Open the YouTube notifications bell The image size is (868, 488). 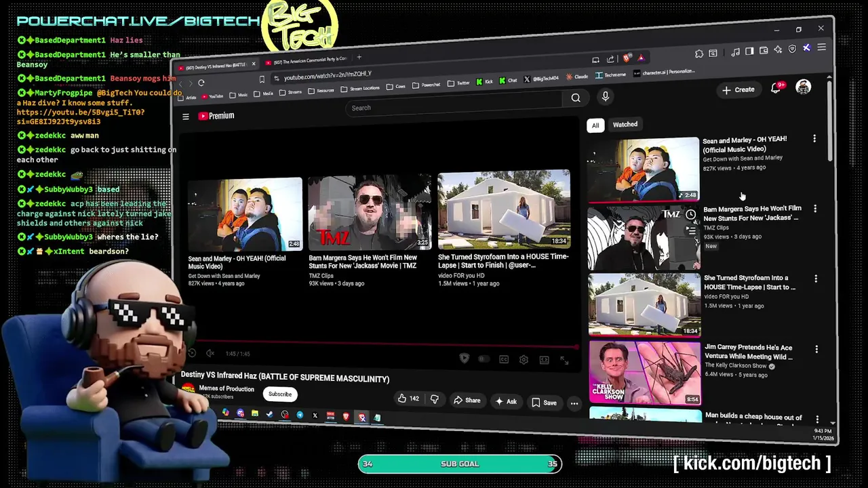click(776, 88)
